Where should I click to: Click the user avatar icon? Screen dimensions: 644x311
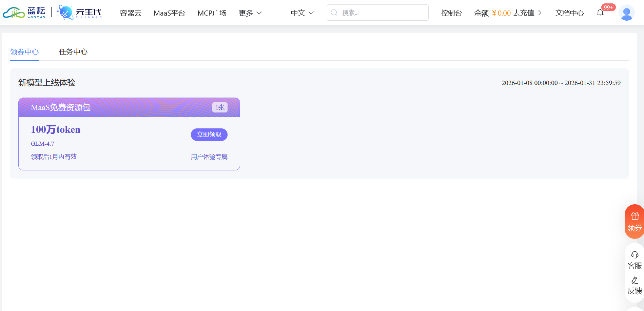point(626,13)
